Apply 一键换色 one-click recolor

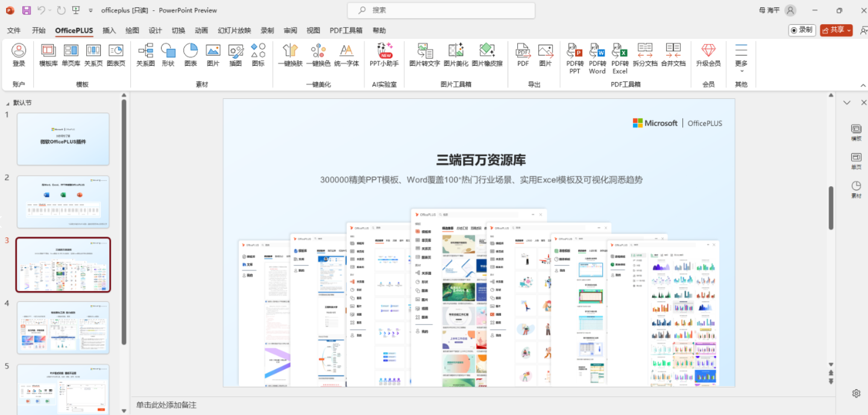[318, 55]
